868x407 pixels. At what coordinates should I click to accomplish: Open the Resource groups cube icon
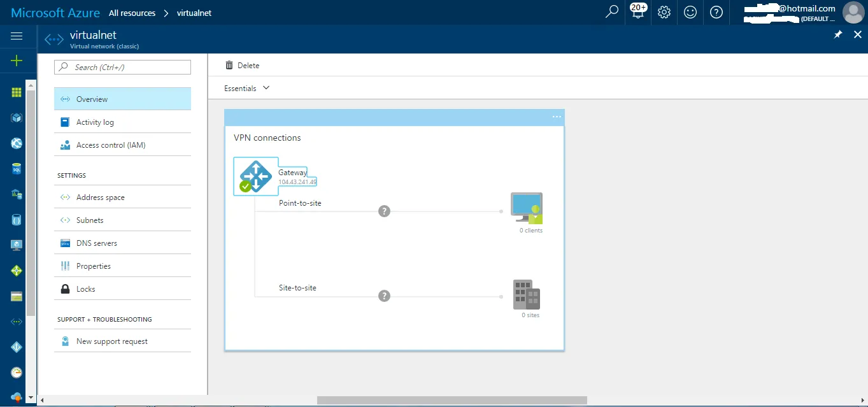(x=17, y=118)
